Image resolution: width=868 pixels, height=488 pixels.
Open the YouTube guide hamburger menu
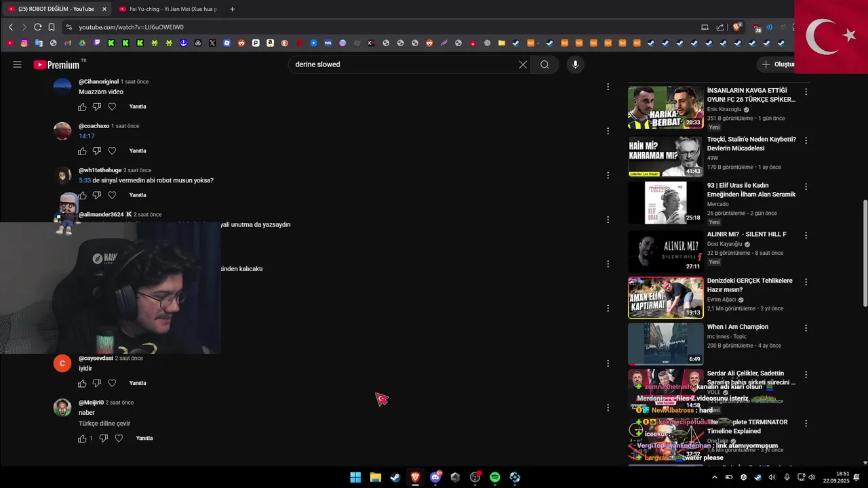coord(17,64)
